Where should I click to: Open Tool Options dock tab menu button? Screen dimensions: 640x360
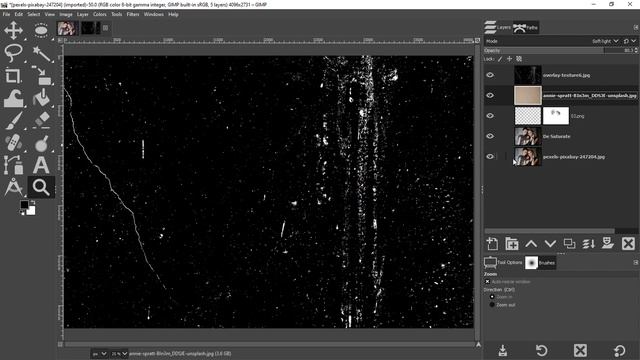(636, 262)
